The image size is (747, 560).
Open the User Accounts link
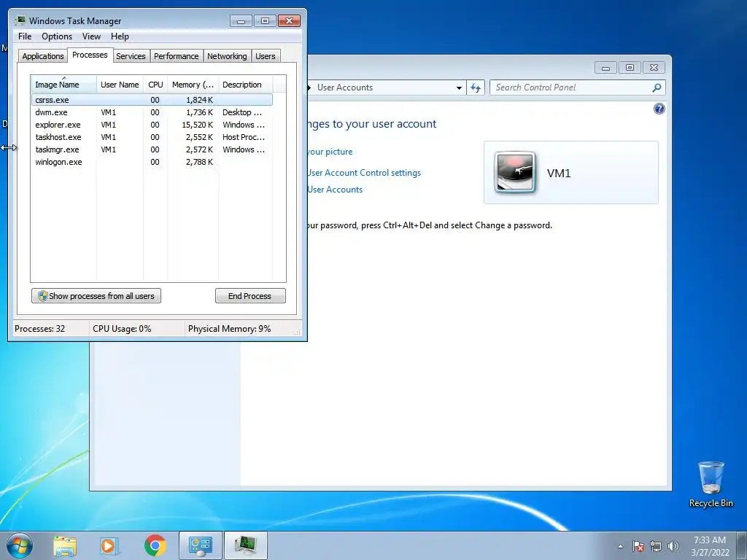click(335, 190)
